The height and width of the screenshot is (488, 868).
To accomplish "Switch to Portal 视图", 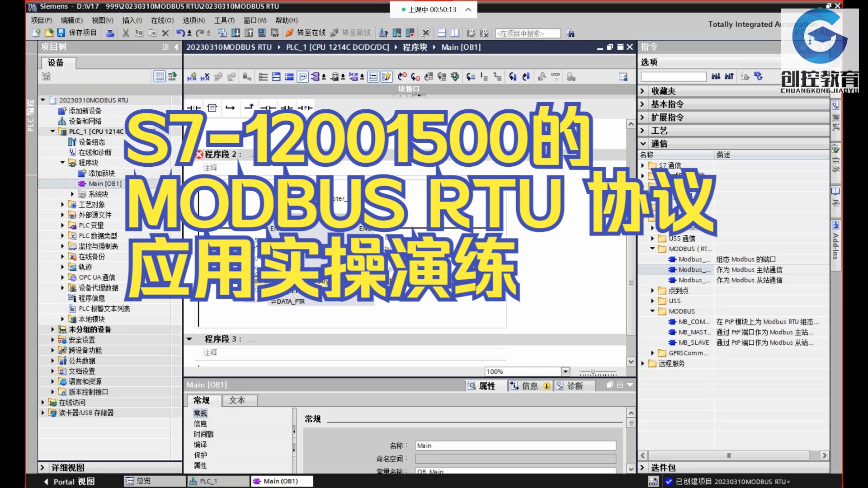I will (x=70, y=482).
